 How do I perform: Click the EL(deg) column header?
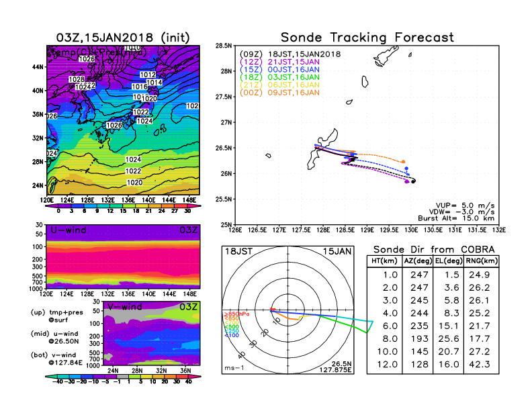(x=449, y=261)
